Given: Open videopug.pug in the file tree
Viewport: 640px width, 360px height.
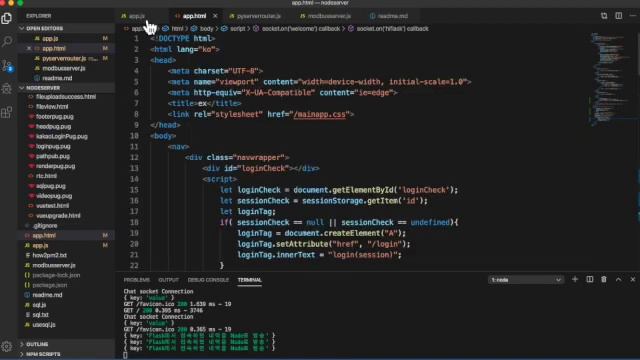Looking at the screenshot, I should pos(66,196).
